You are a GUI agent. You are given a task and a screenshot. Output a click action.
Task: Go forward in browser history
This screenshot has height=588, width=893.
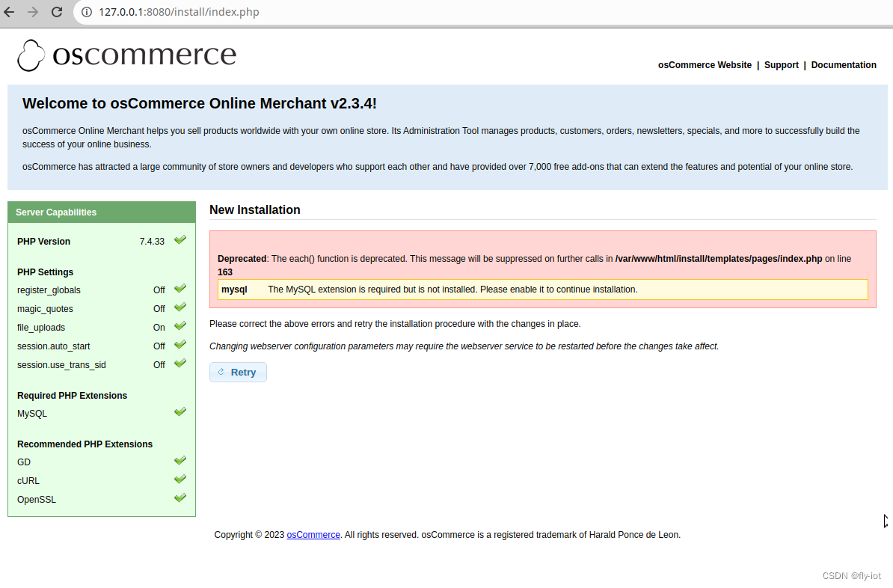coord(33,12)
